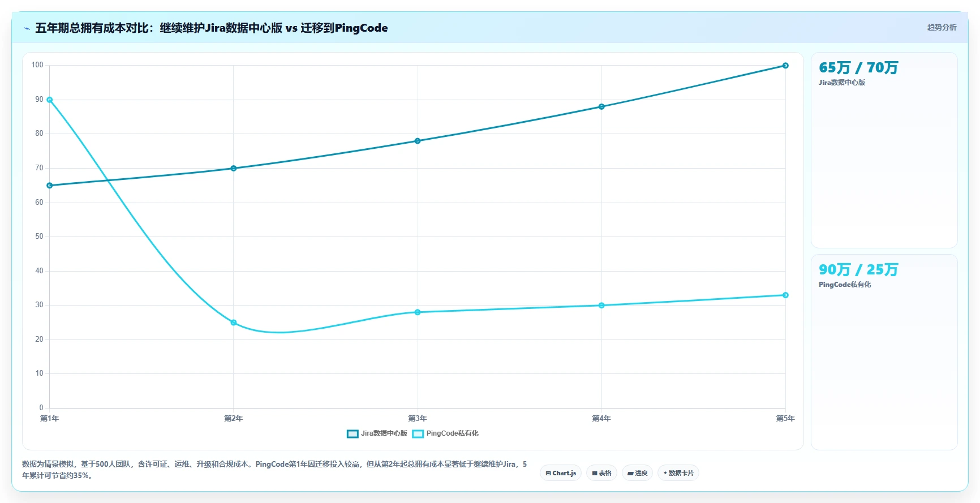980x503 pixels.
Task: Click the y-axis label 100
Action: click(37, 65)
